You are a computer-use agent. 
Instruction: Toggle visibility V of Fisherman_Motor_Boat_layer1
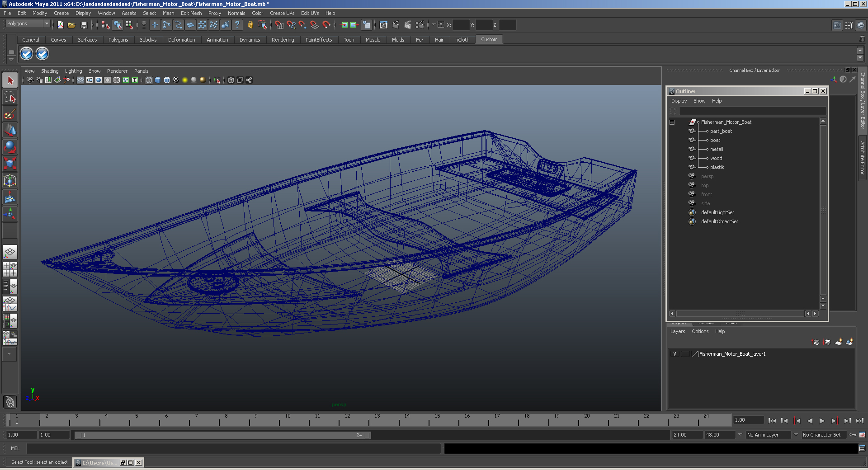click(x=675, y=354)
